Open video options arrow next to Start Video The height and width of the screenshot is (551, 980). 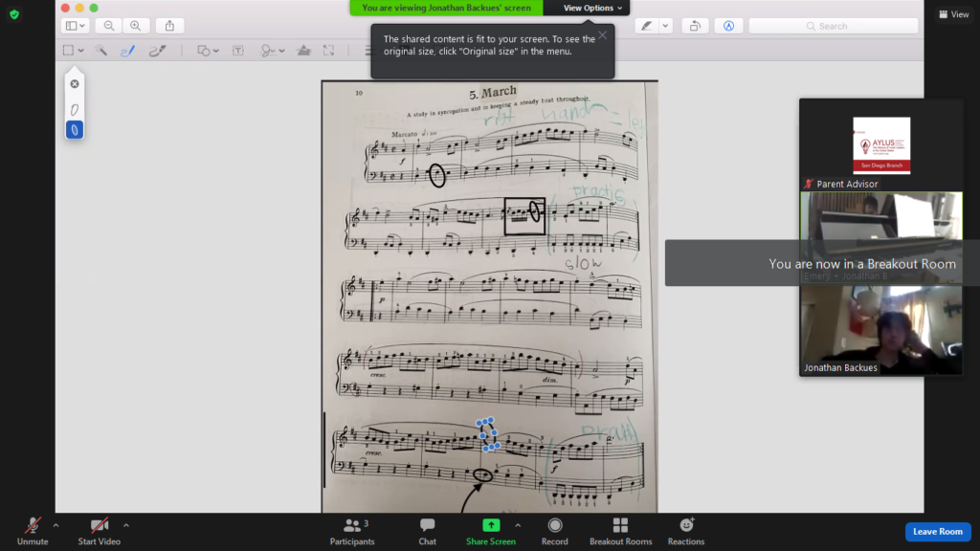(x=125, y=525)
